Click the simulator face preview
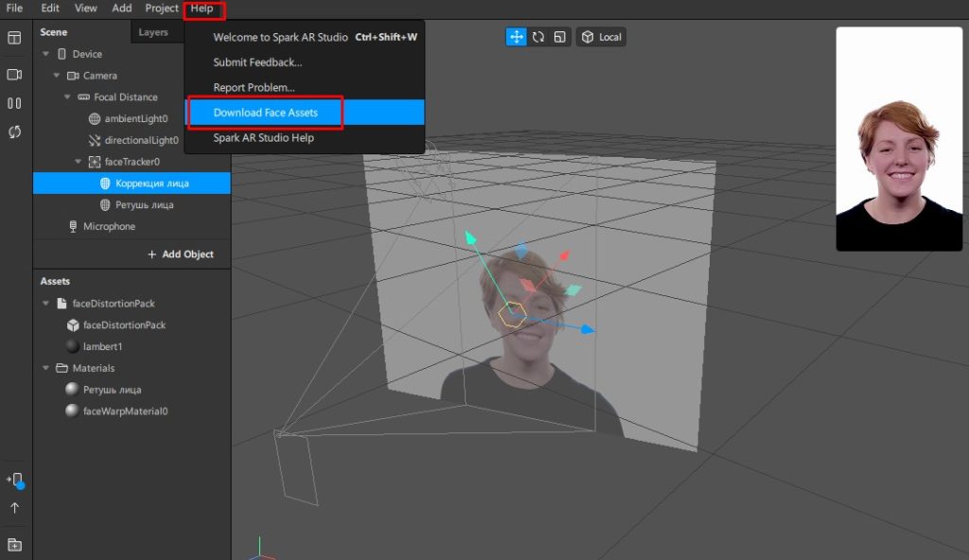Viewport: 969px width, 560px height. pos(899,139)
